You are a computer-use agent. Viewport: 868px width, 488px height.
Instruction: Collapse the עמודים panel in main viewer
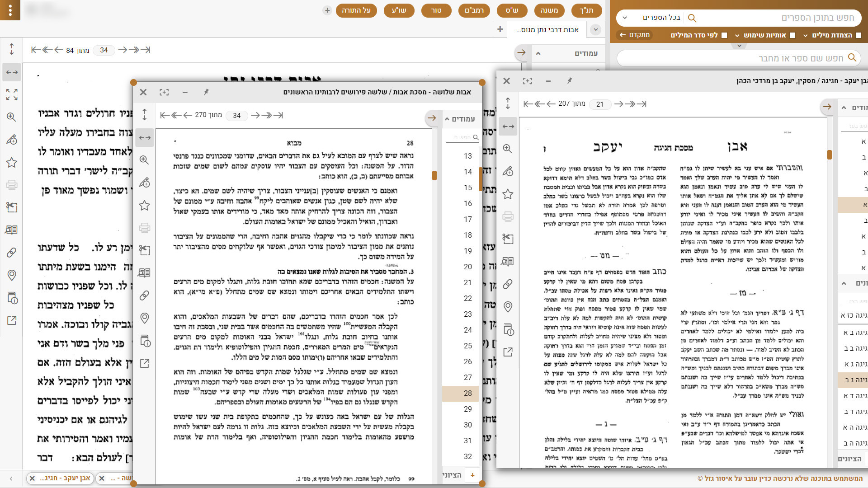538,53
